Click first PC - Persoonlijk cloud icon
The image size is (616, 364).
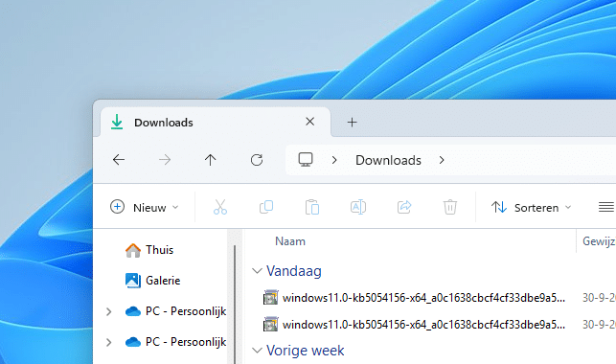tap(133, 311)
